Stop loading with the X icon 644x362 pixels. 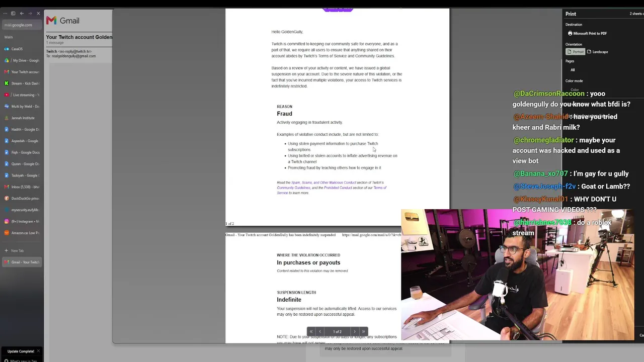[x=38, y=14]
